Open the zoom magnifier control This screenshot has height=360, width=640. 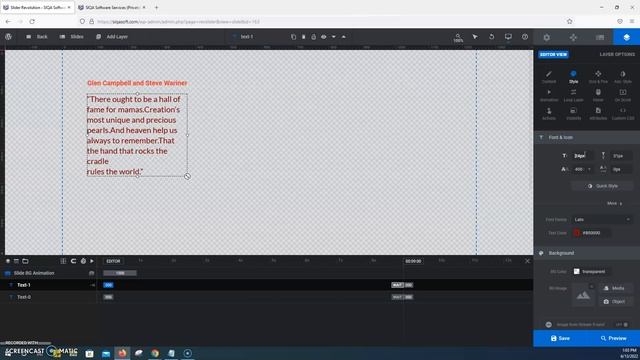pos(458,38)
